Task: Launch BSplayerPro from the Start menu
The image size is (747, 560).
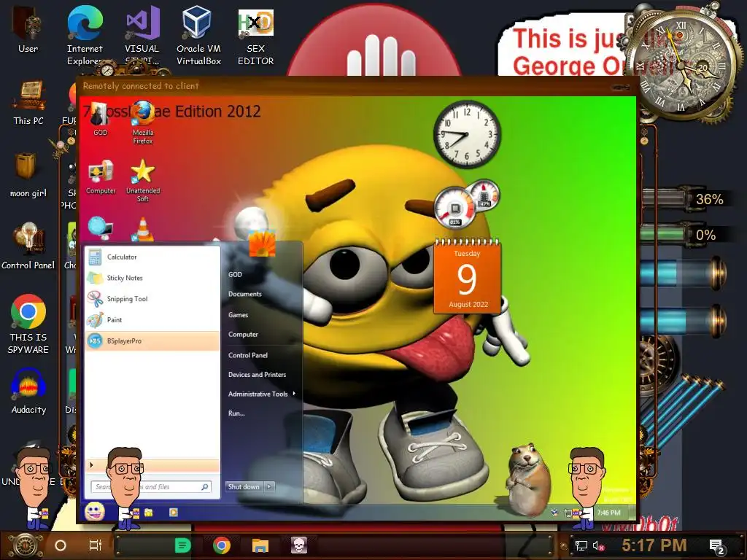Action: pyautogui.click(x=152, y=341)
